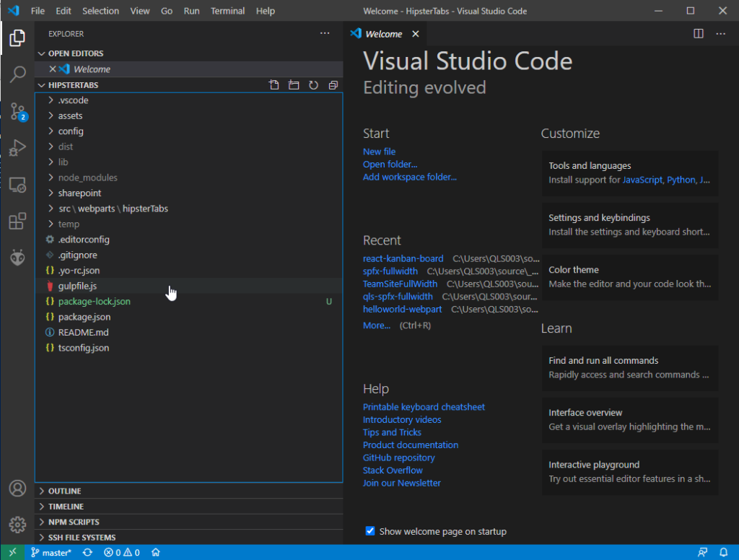Open gulpfile.js in the Explorer
739x560 pixels.
[188, 286]
